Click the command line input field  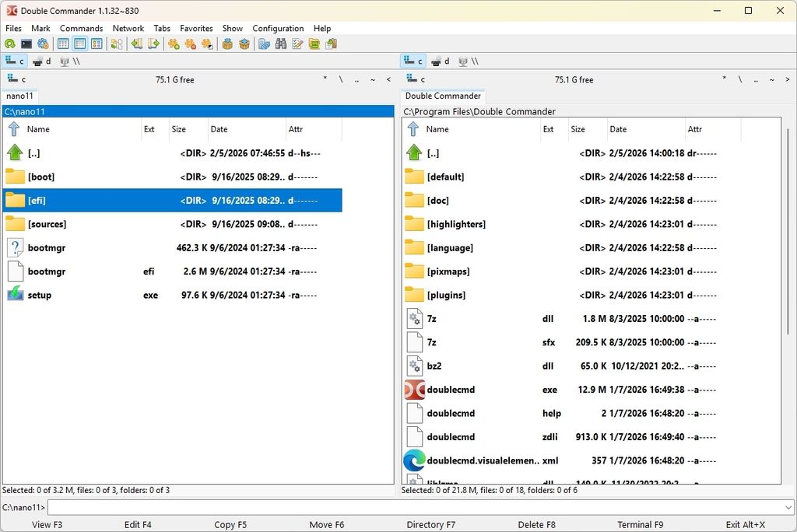[x=416, y=507]
